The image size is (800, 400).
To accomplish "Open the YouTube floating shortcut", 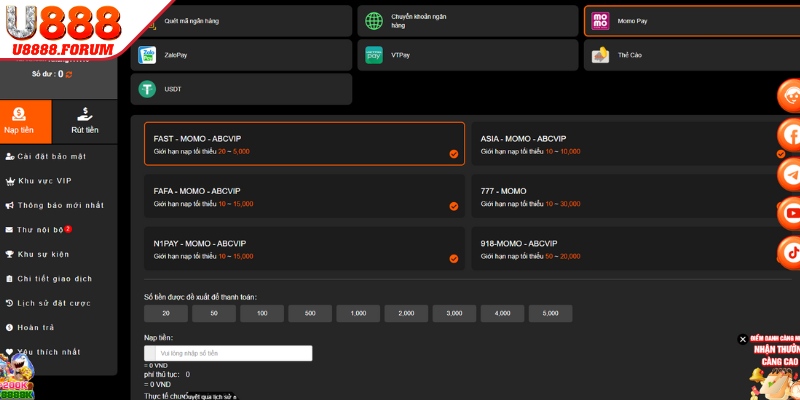I will tap(790, 214).
